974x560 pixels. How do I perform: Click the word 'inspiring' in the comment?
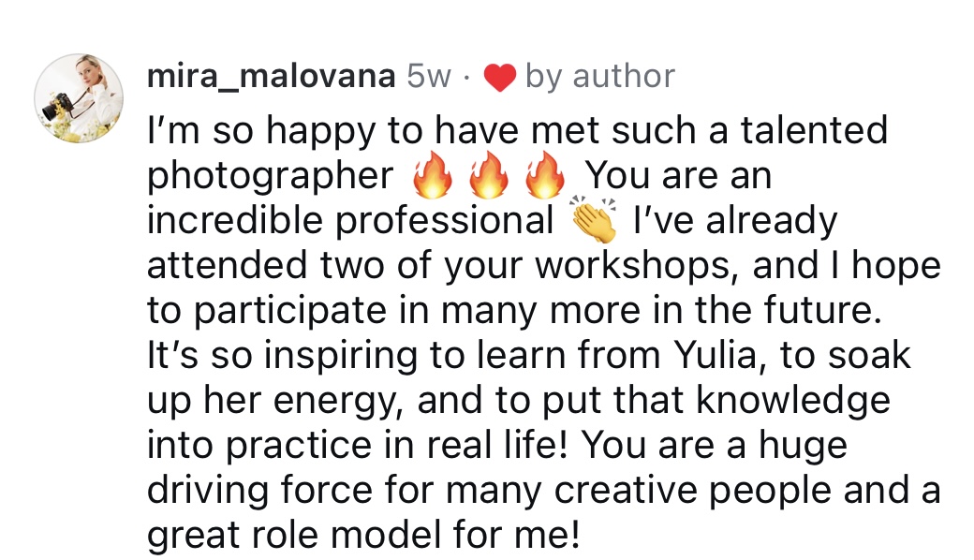(335, 356)
